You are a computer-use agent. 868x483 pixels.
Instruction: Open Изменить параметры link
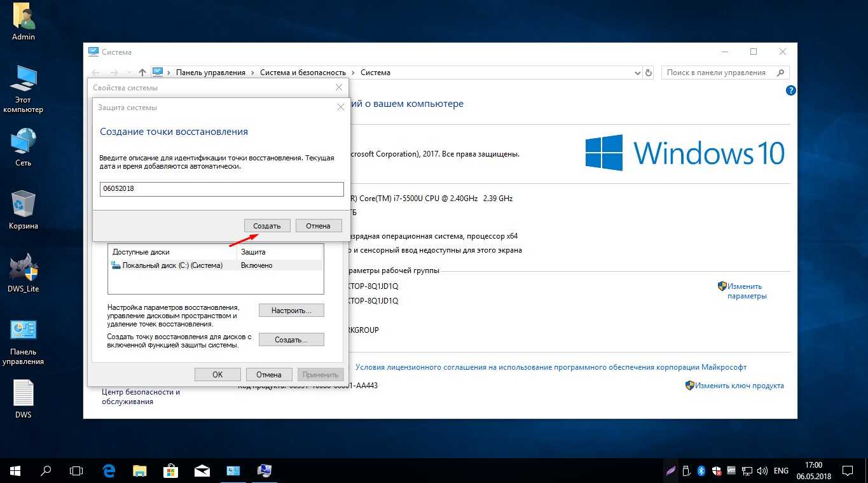coord(747,291)
